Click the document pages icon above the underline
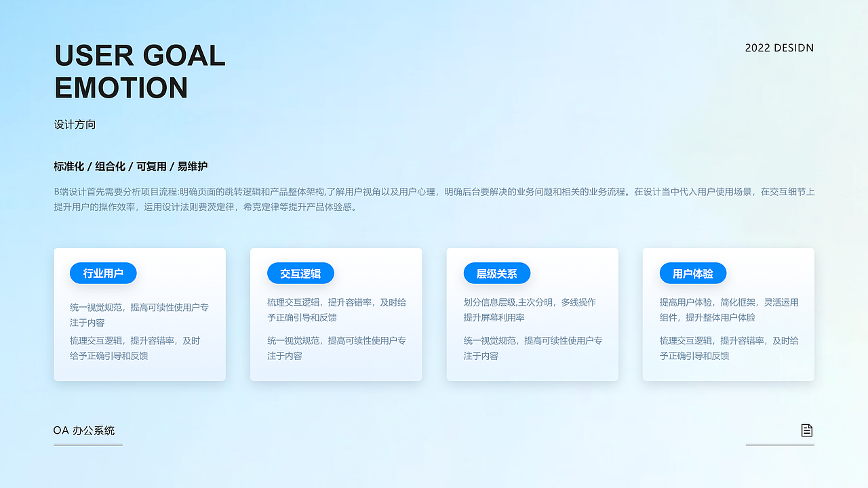Image resolution: width=868 pixels, height=488 pixels. pyautogui.click(x=806, y=430)
